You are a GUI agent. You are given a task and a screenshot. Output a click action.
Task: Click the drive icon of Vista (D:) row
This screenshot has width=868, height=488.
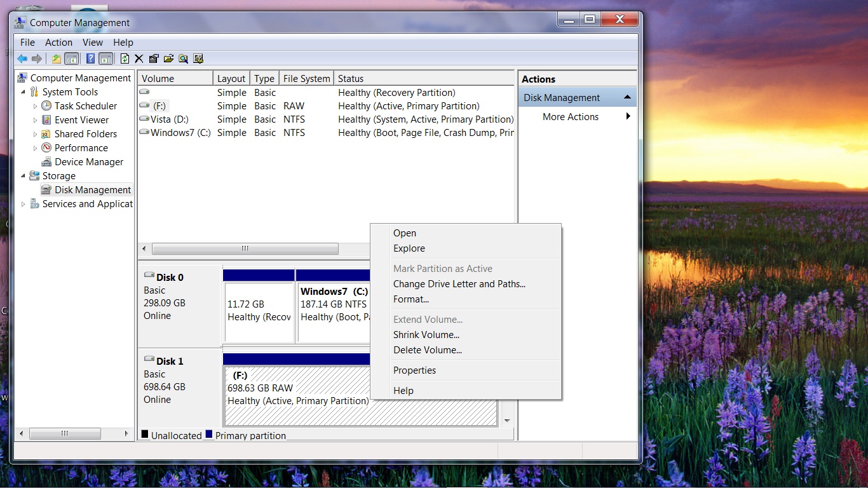click(x=144, y=119)
